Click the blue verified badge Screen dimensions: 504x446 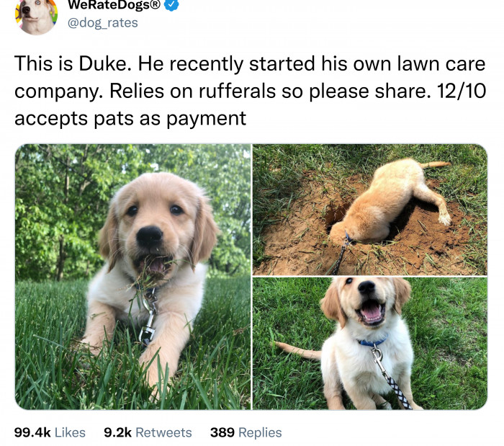tap(171, 4)
